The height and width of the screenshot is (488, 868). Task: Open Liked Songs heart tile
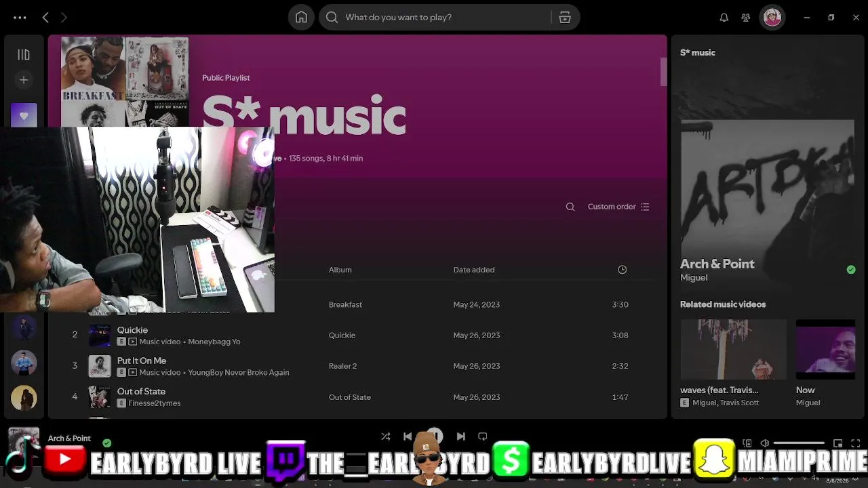point(24,115)
